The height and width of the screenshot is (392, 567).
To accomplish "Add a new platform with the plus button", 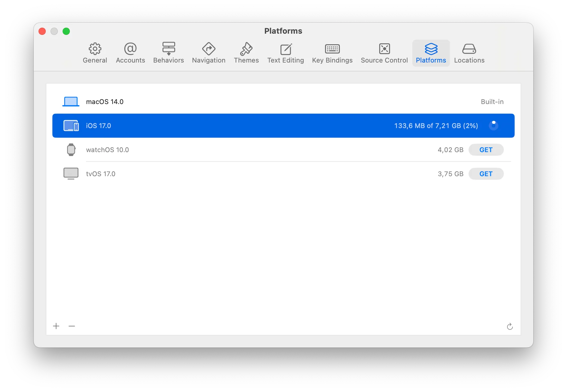I will click(x=56, y=326).
